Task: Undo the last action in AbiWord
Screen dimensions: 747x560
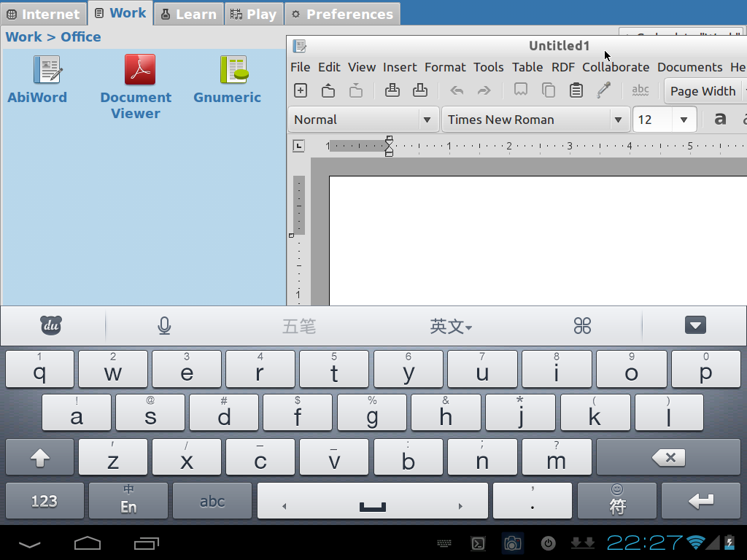Action: 457,90
